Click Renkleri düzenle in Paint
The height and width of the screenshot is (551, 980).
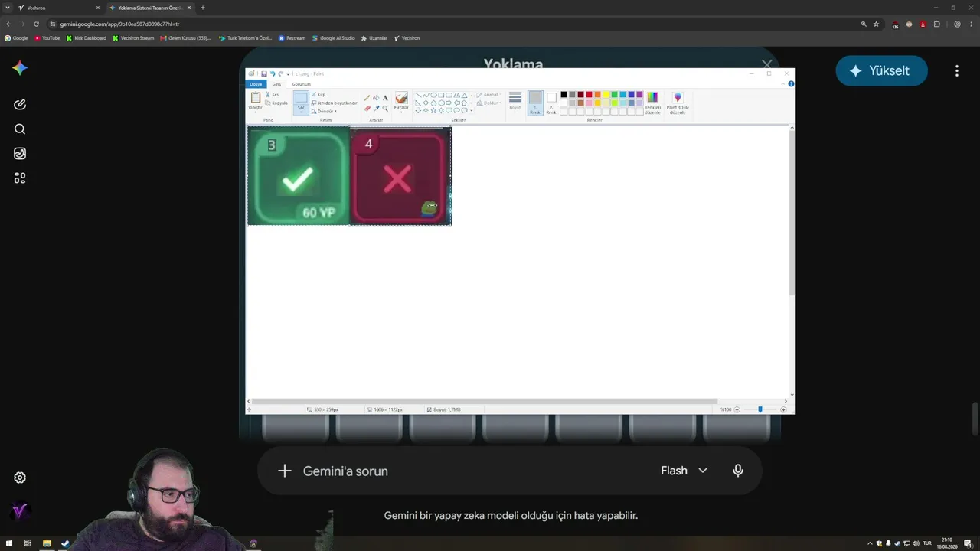click(x=652, y=103)
